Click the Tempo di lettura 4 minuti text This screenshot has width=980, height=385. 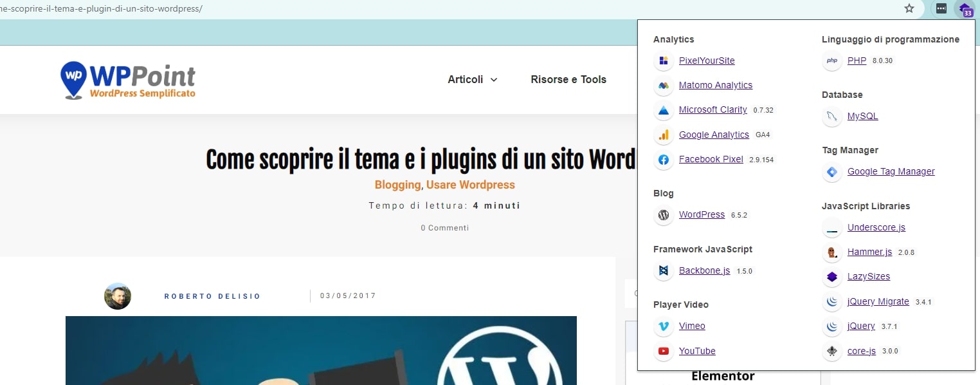444,206
